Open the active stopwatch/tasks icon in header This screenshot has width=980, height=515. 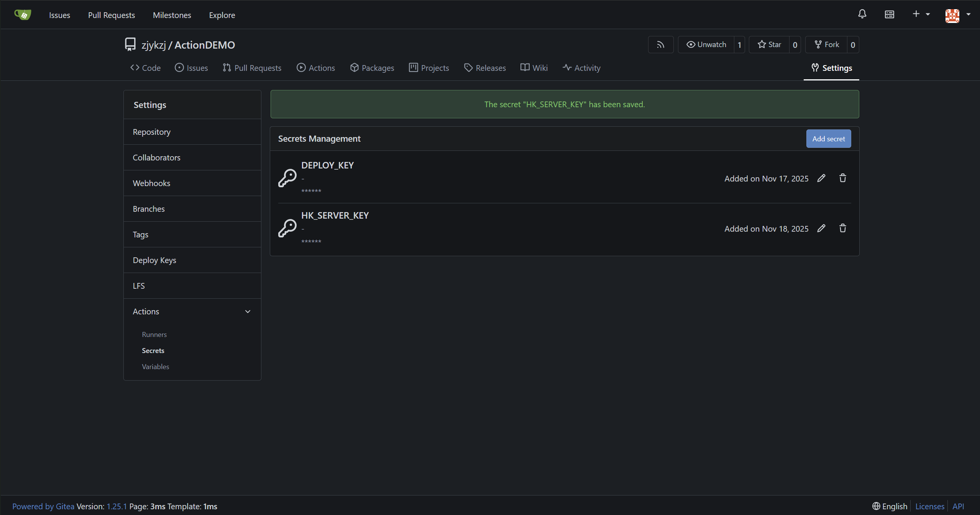pos(889,15)
